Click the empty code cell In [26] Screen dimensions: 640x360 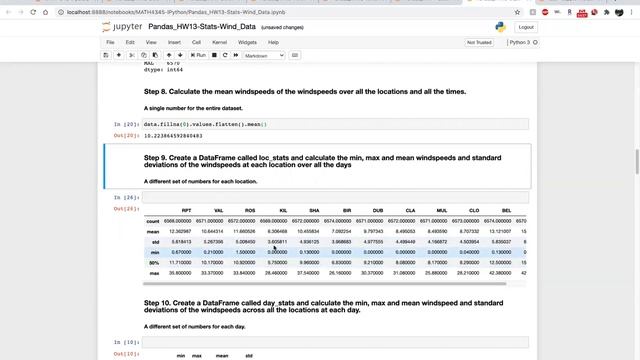(336, 198)
